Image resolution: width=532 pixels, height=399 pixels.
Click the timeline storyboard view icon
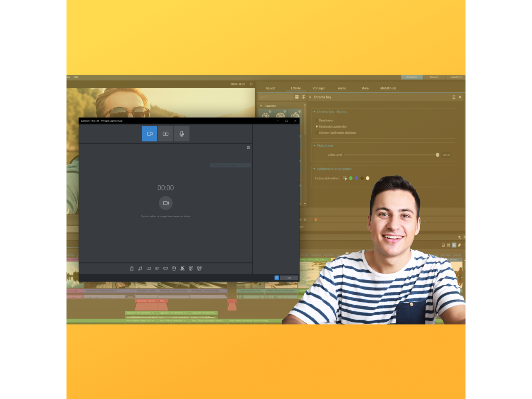tap(443, 245)
